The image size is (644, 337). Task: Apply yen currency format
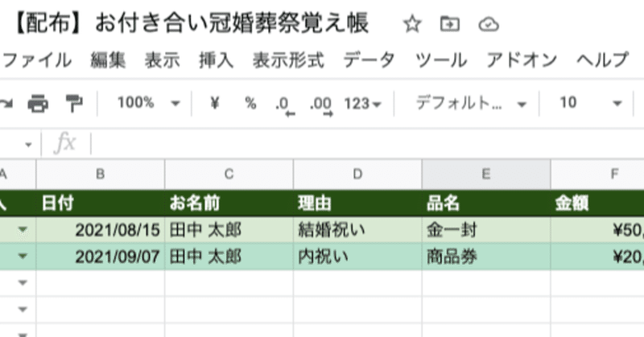pos(214,103)
